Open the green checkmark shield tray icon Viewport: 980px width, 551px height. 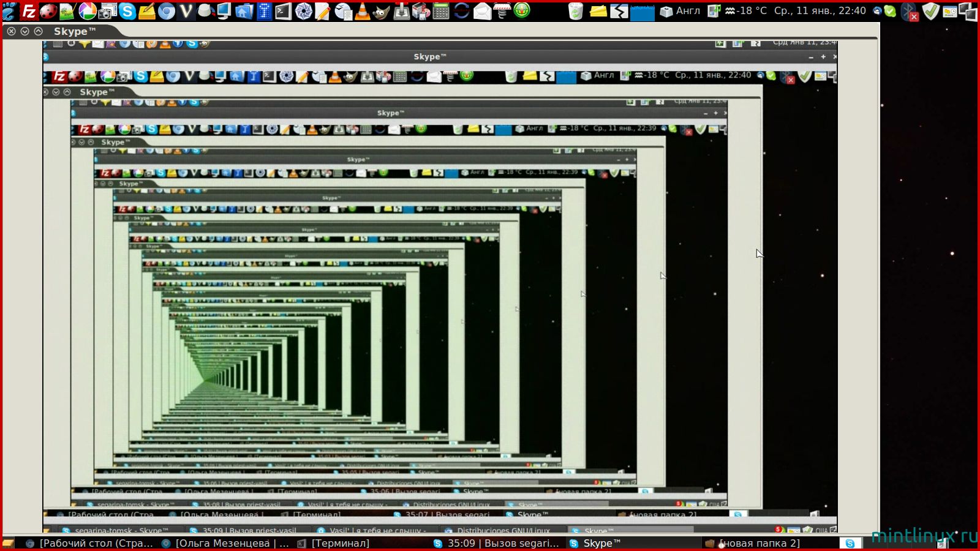point(930,11)
